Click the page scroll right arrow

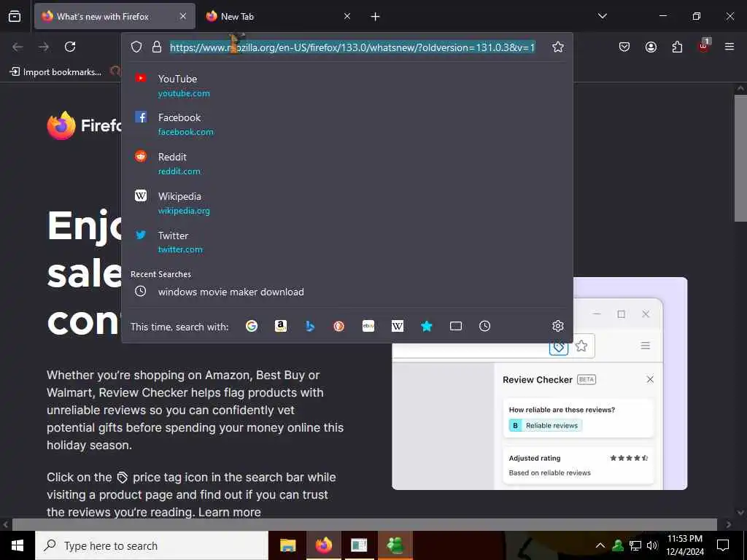(729, 524)
